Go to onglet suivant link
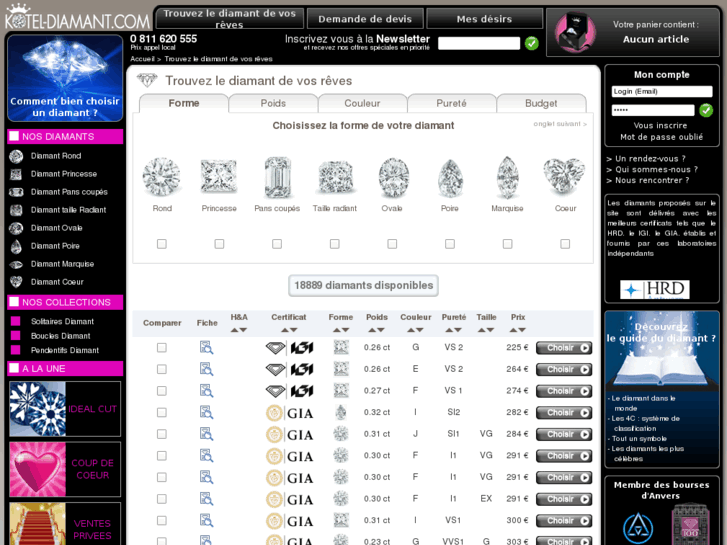The image size is (727, 545). [560, 124]
